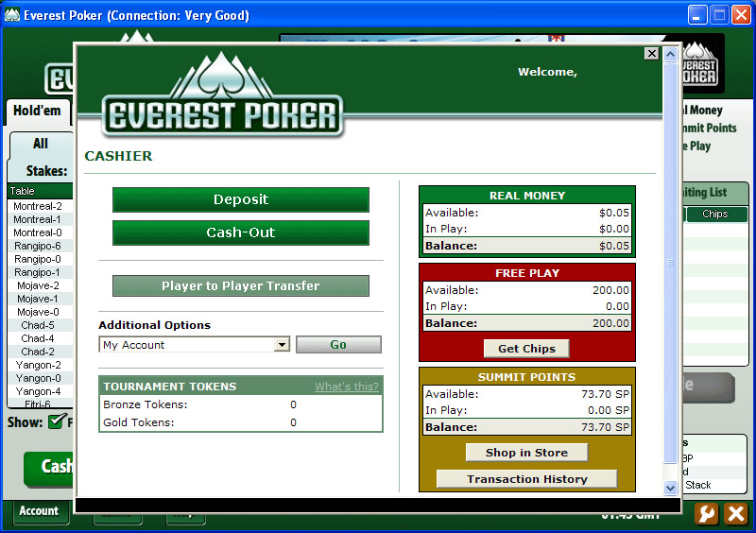Viewport: 756px width, 533px height.
Task: Select table Mojave-0
Action: tap(38, 312)
